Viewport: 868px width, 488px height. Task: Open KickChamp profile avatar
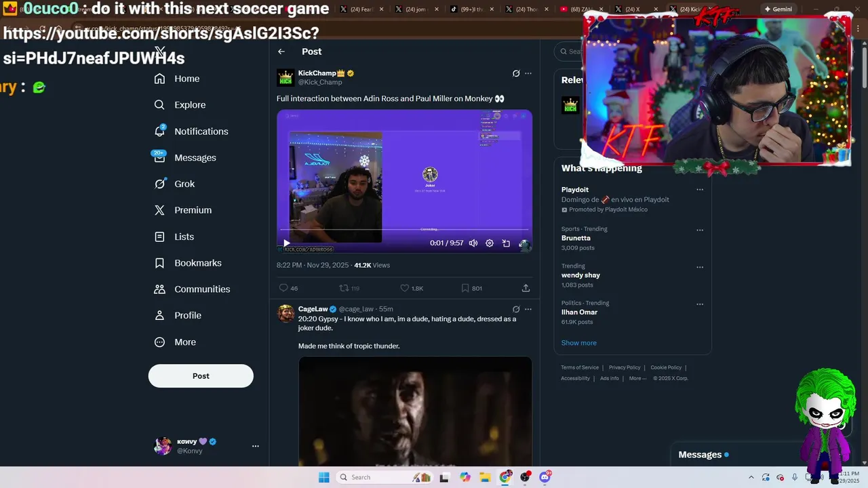(285, 78)
